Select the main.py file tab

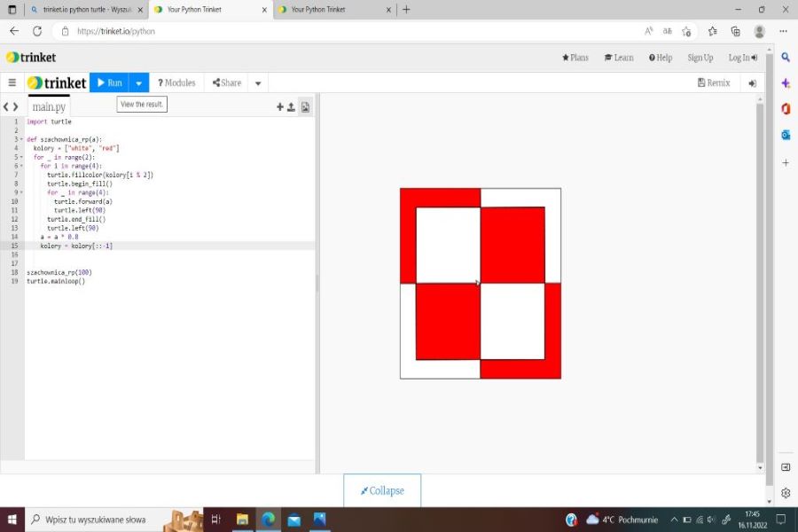tap(49, 106)
